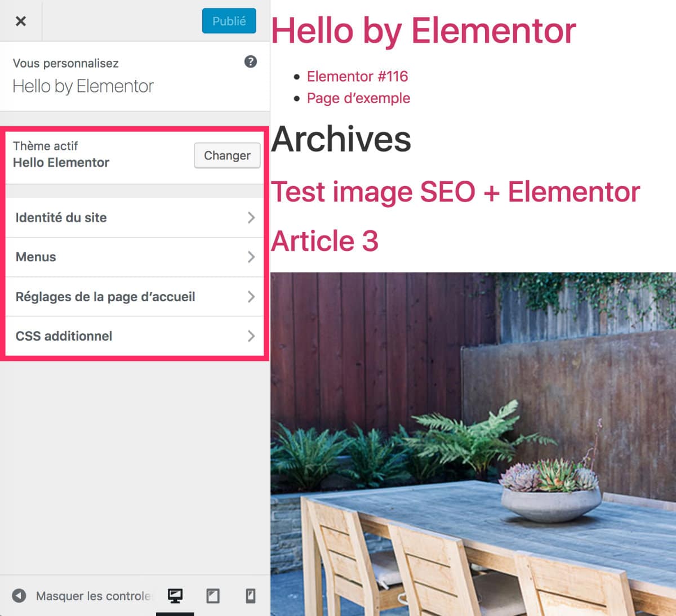Switch to desktop preview icon
Viewport: 676px width, 616px height.
tap(175, 596)
